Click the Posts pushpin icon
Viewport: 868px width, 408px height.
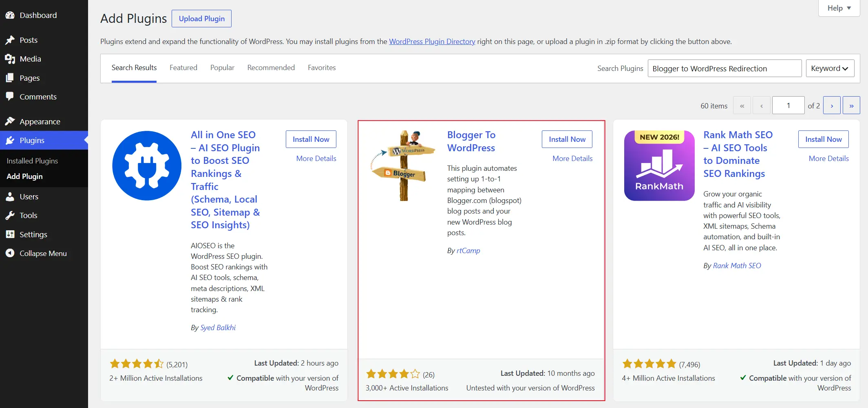pos(10,40)
